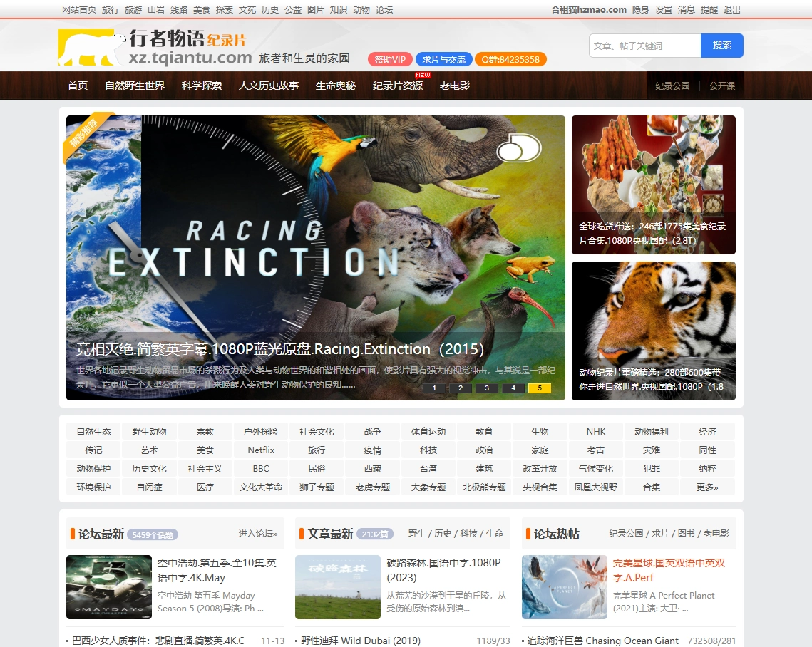812x647 pixels.
Task: Open 生命奥秘 navigation item
Action: [336, 86]
